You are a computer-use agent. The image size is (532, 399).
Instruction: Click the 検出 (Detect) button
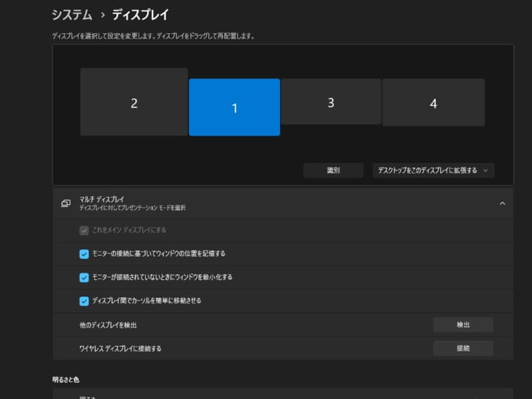pos(463,325)
